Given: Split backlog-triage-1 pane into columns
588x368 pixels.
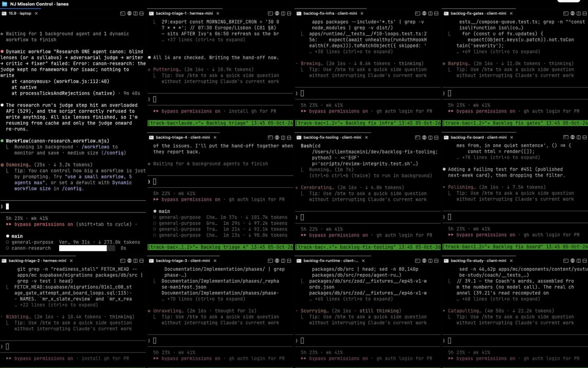Looking at the screenshot, I should pyautogui.click(x=283, y=13).
